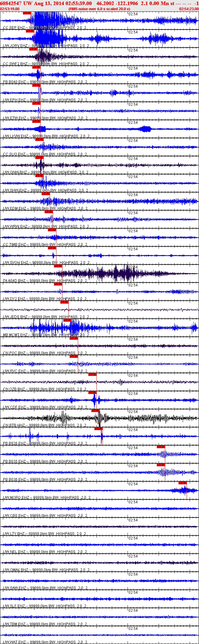
Task: Click the RMS noise scaling note
Action: pyautogui.click(x=99, y=9)
